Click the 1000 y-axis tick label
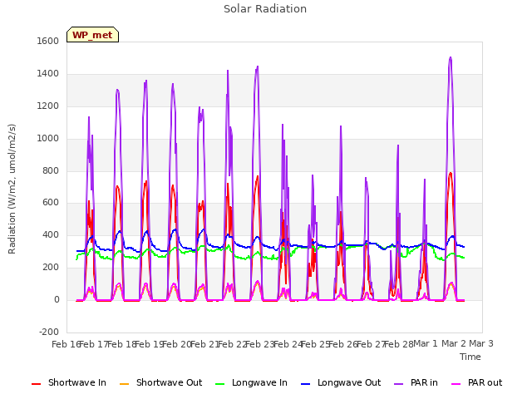532x399 pixels. coord(48,139)
